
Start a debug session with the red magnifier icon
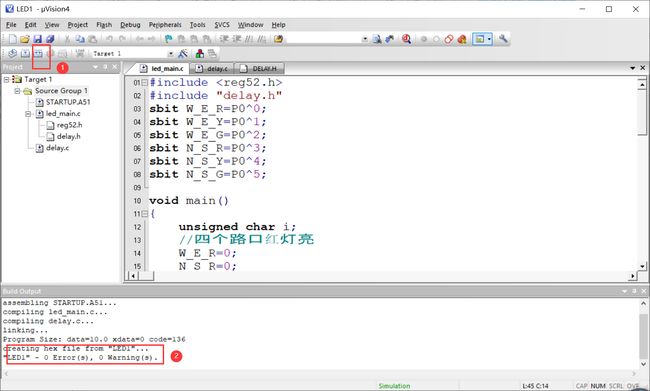(x=406, y=39)
